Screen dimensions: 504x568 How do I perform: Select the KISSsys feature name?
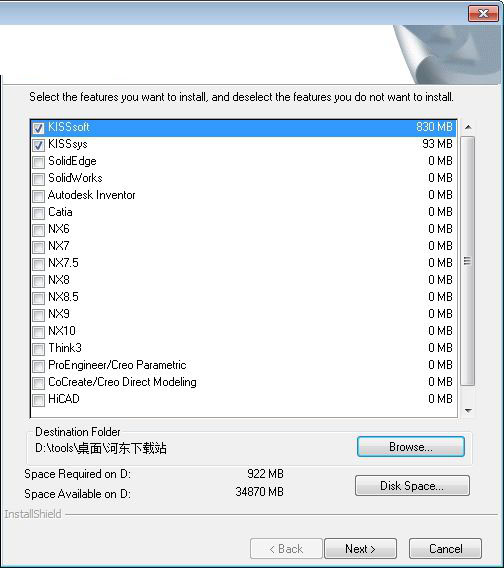tap(68, 144)
